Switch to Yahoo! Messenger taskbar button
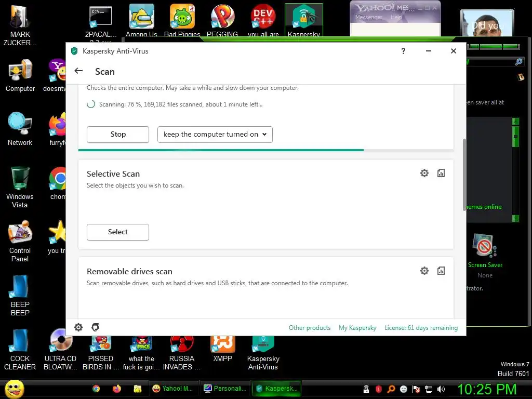Viewport: 532px width, 399px height. point(174,389)
